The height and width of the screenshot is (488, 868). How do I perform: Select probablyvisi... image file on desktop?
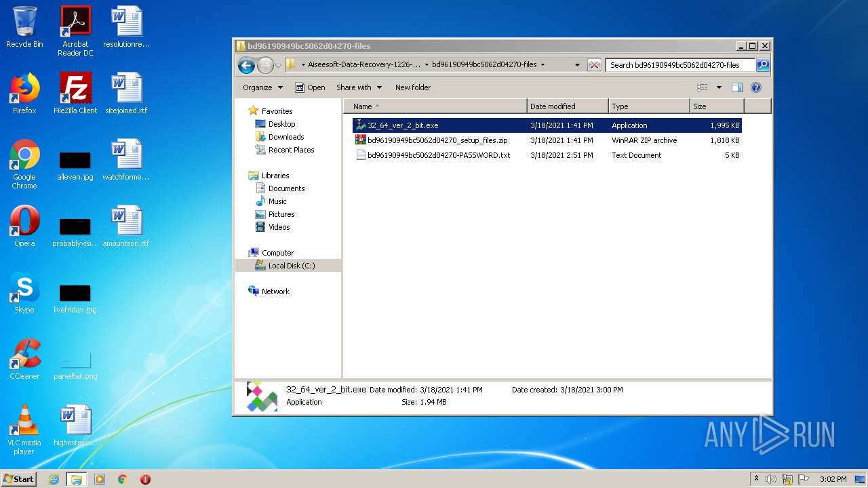coord(75,231)
